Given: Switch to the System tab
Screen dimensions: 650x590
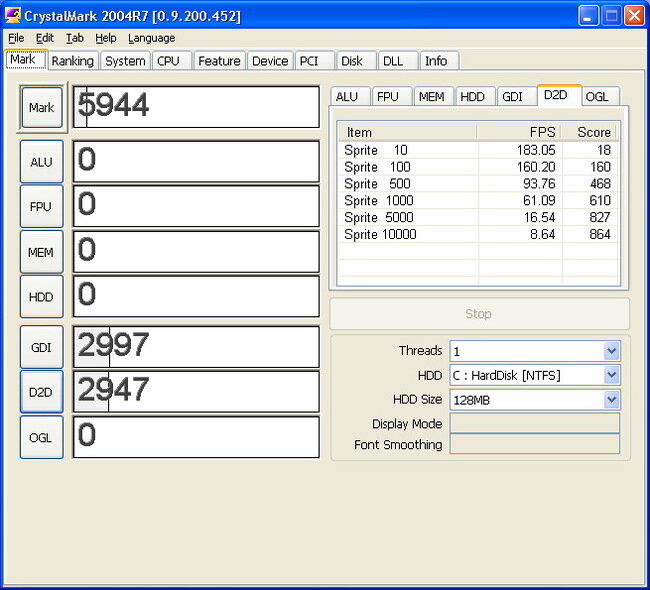Looking at the screenshot, I should pos(125,61).
